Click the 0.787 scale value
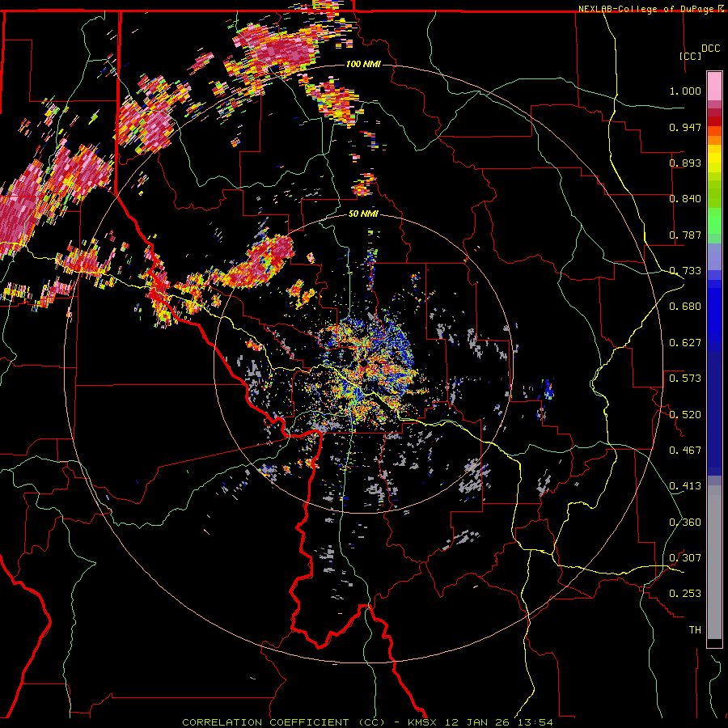This screenshot has width=728, height=728. 685,235
